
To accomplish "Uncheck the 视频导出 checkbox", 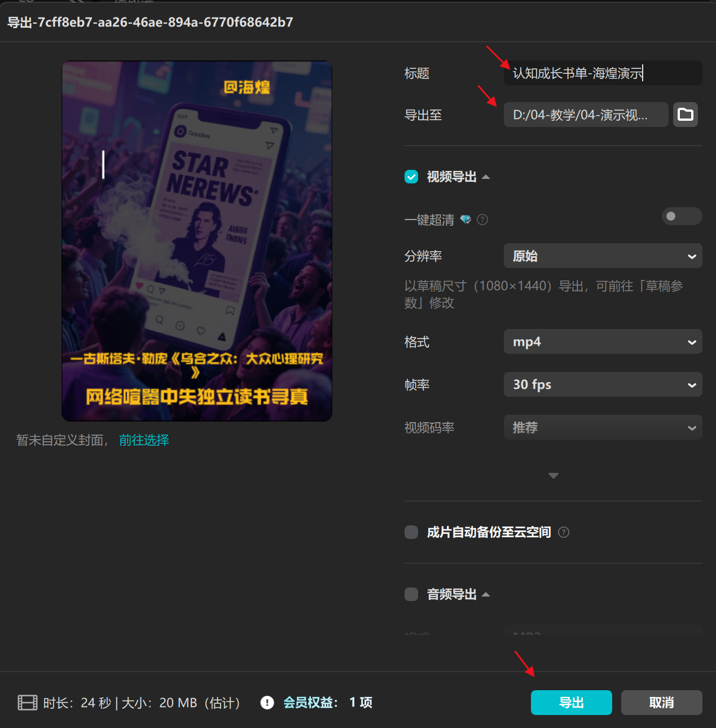I will coord(411,177).
